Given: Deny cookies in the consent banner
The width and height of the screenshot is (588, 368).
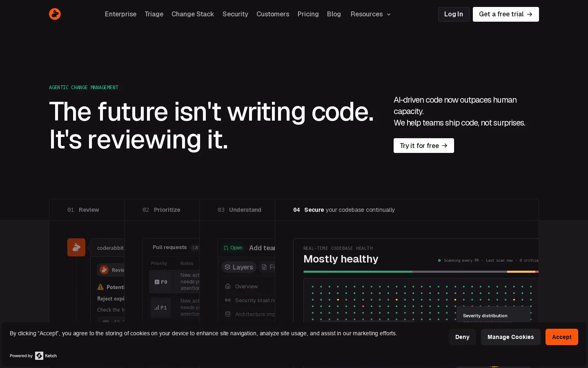Looking at the screenshot, I should click(462, 337).
